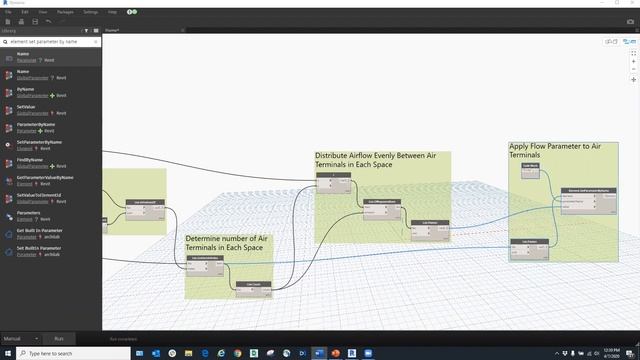The height and width of the screenshot is (360, 640).
Task: Click the Zoom Out minus icon
Action: click(633, 69)
